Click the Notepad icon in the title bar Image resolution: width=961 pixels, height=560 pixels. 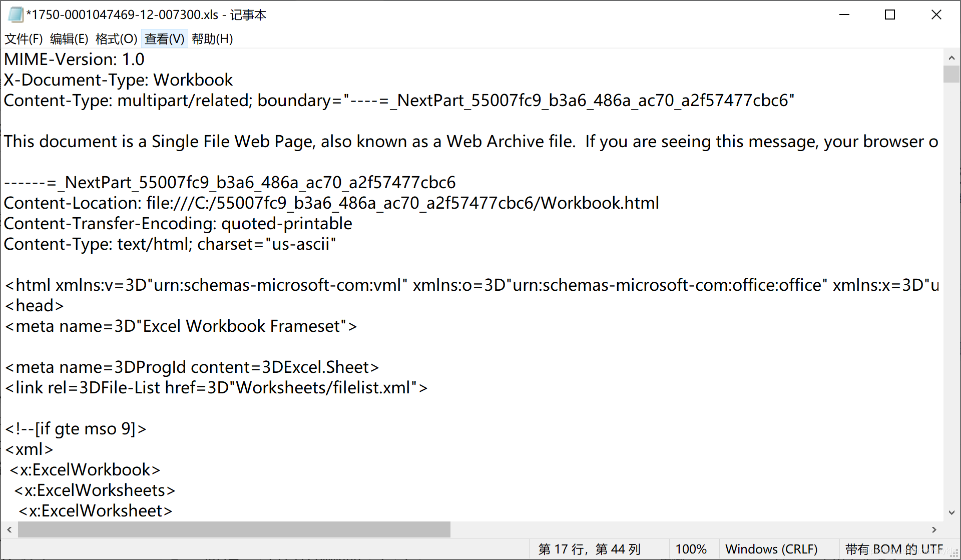16,15
